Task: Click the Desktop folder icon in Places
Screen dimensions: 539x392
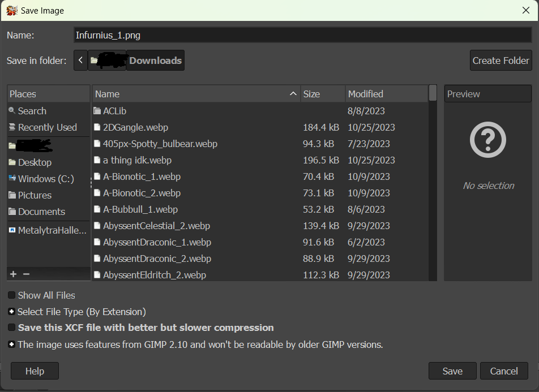Action: [12, 162]
